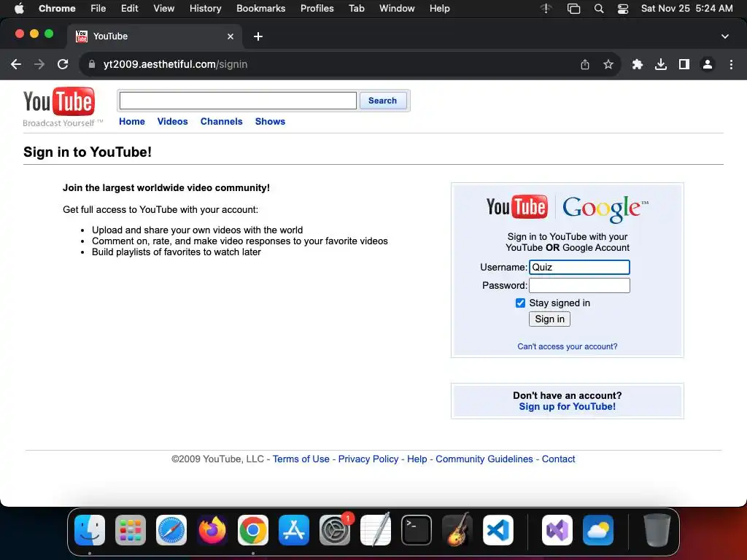Focus the Password field

click(x=579, y=285)
